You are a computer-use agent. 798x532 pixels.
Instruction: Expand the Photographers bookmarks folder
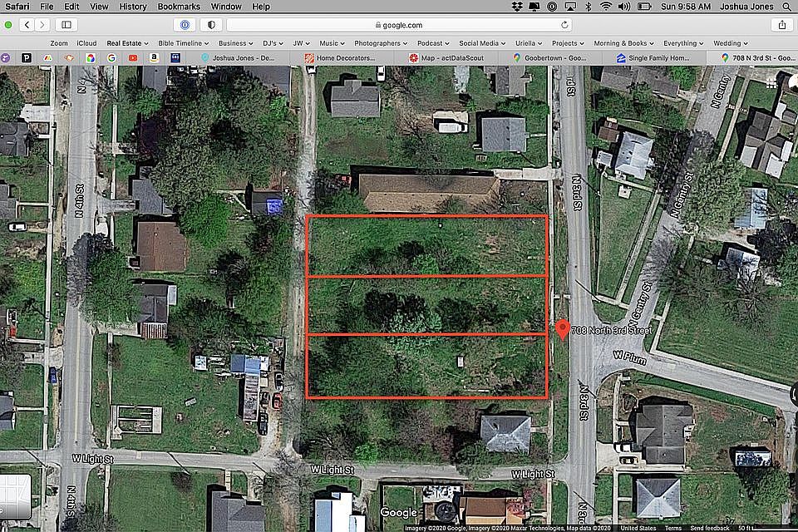381,43
